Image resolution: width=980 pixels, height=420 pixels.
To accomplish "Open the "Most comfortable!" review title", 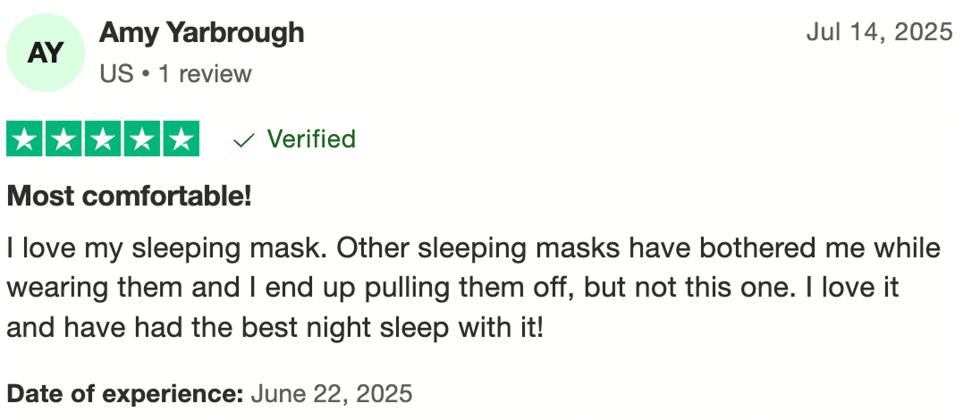I will click(x=130, y=196).
